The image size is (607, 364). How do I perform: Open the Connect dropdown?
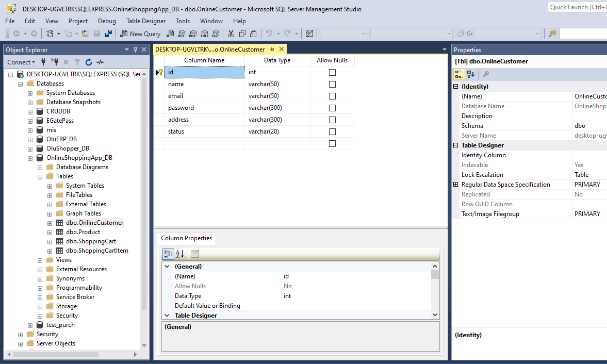(21, 62)
